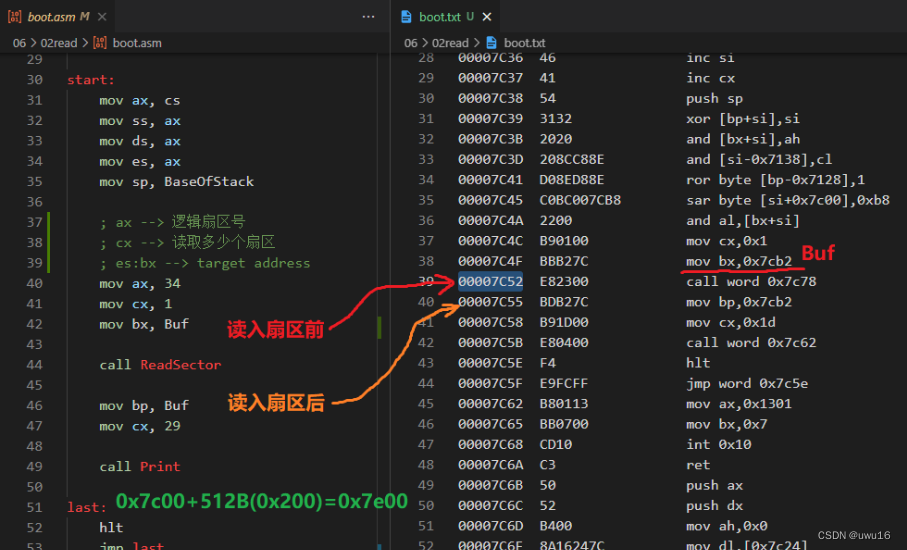Click 'call word 0x7c78' in boot.txt
The image size is (907, 550).
751,282
